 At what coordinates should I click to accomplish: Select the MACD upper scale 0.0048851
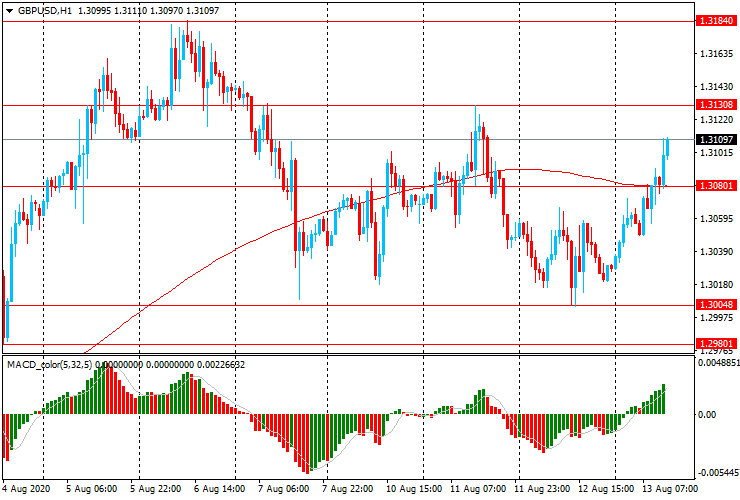[719, 363]
